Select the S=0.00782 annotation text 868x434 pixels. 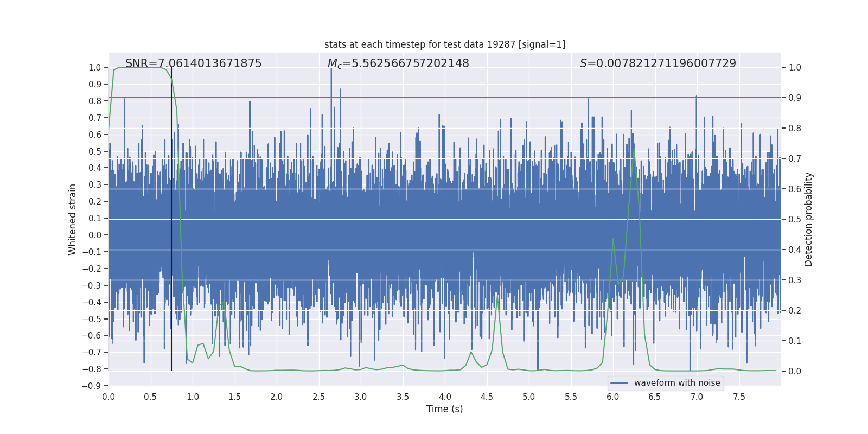pyautogui.click(x=658, y=63)
